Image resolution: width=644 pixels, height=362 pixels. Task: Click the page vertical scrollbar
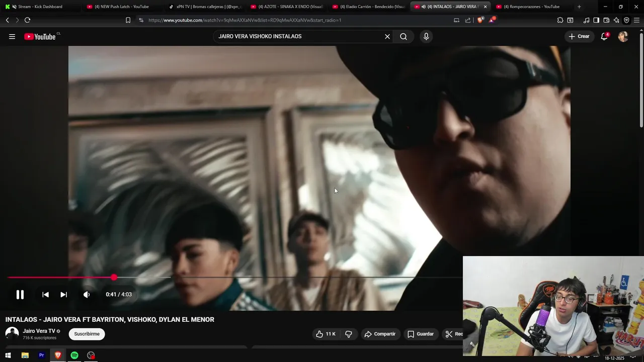tap(641, 80)
